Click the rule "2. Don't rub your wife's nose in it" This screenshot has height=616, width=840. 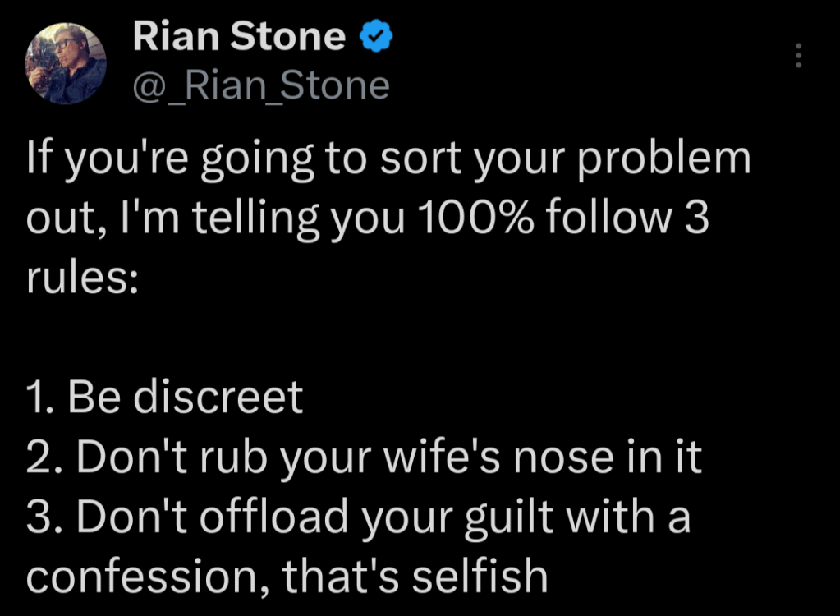pos(364,458)
